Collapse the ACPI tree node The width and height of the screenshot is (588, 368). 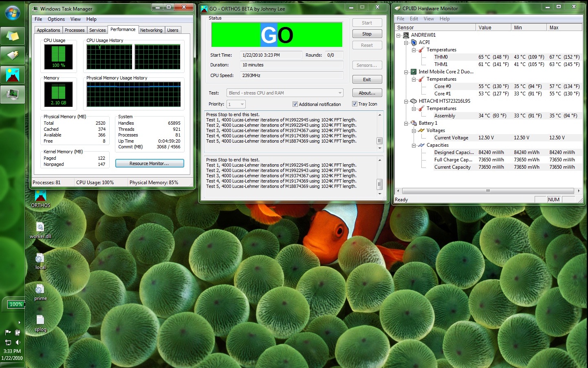click(406, 43)
